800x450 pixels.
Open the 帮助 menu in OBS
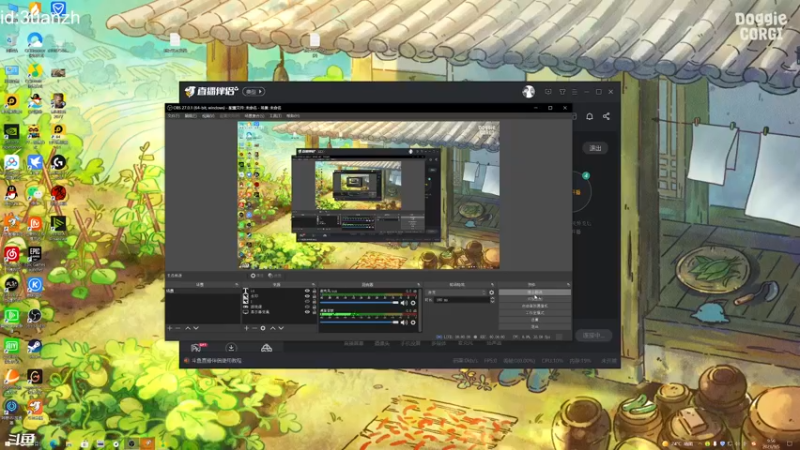coord(292,116)
